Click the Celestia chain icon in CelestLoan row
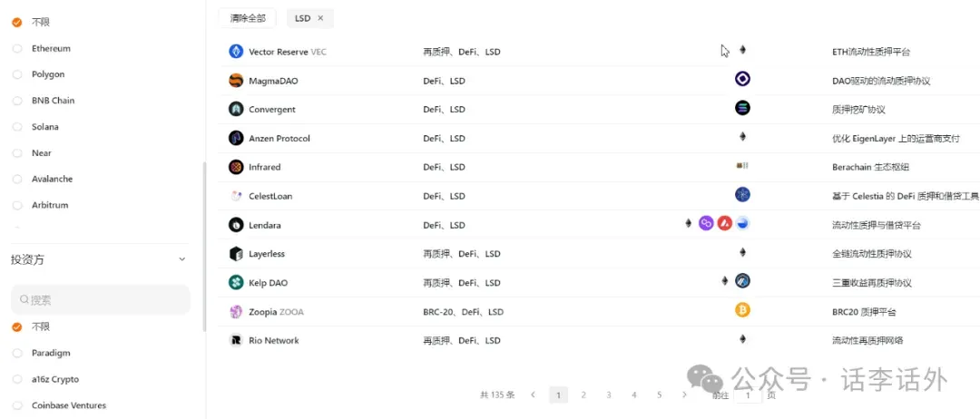Image resolution: width=980 pixels, height=419 pixels. pyautogui.click(x=742, y=194)
